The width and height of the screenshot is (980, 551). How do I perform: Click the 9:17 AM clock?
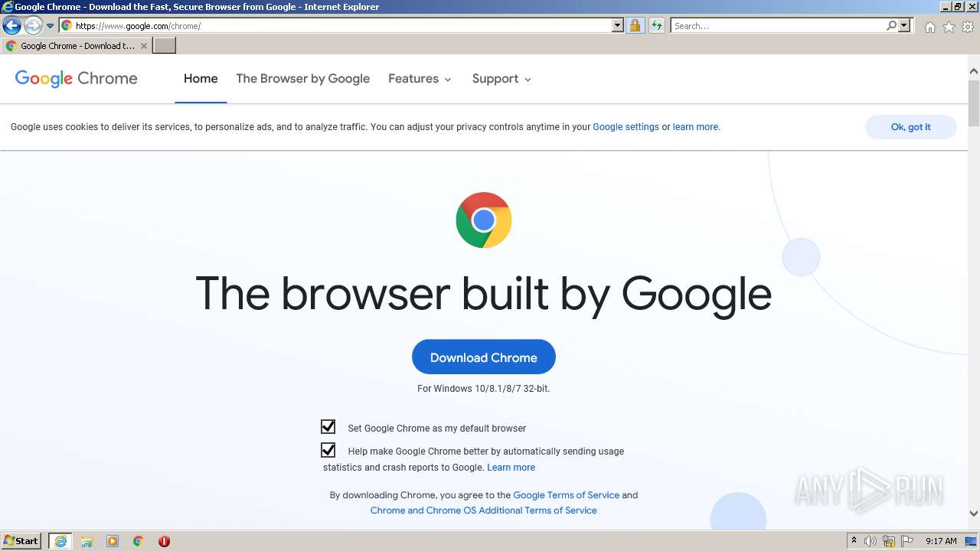pyautogui.click(x=941, y=541)
